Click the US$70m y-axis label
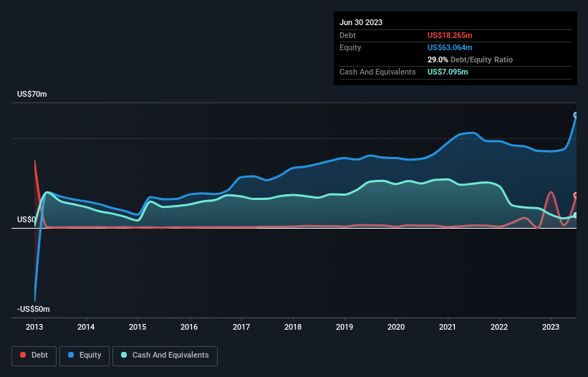 click(x=32, y=94)
